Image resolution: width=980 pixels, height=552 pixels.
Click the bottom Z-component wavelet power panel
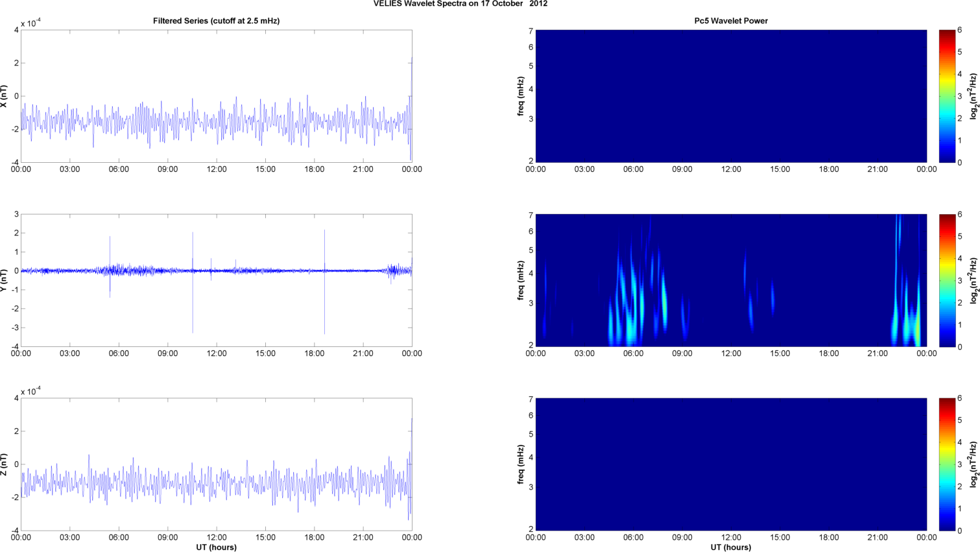point(731,464)
